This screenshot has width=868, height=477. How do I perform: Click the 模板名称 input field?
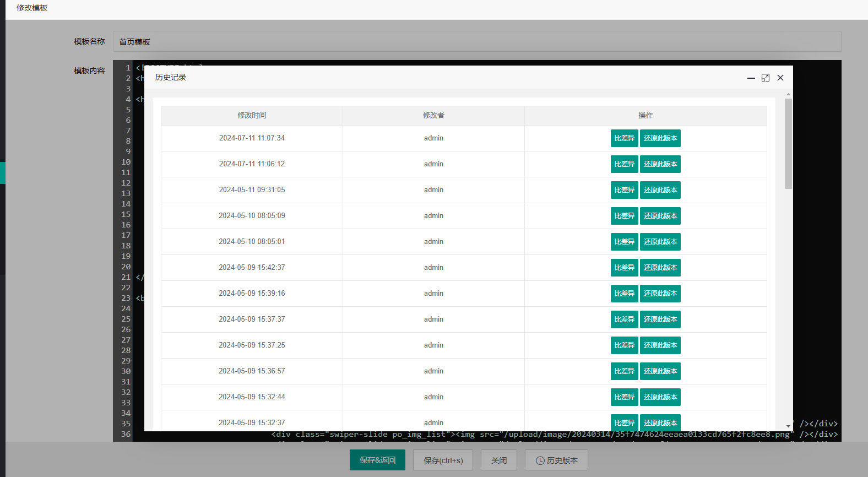point(477,41)
